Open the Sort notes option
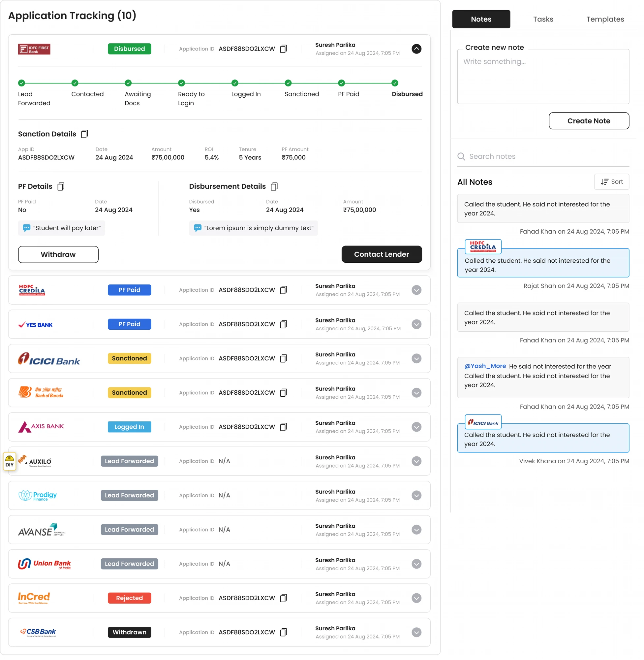 [612, 182]
